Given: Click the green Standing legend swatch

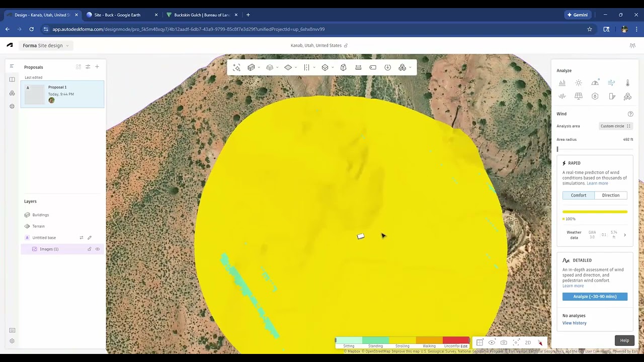Looking at the screenshot, I should (x=375, y=340).
